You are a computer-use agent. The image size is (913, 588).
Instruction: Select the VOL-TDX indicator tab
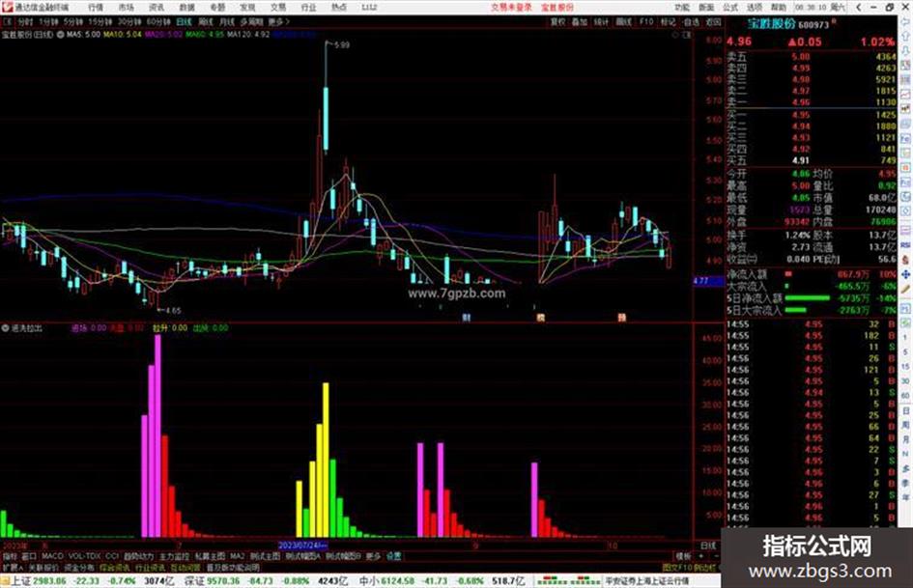[84, 556]
